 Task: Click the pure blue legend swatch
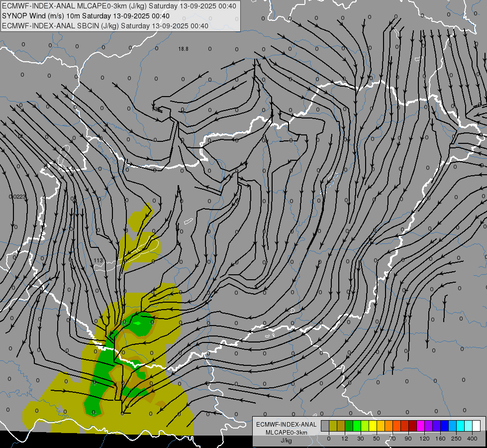(x=444, y=426)
